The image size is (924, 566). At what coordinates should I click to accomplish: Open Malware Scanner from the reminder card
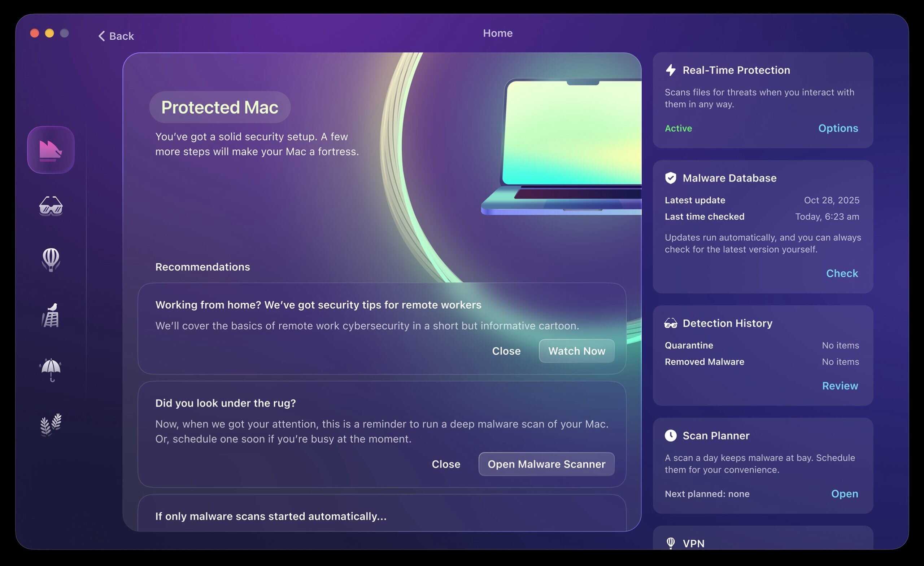tap(546, 464)
